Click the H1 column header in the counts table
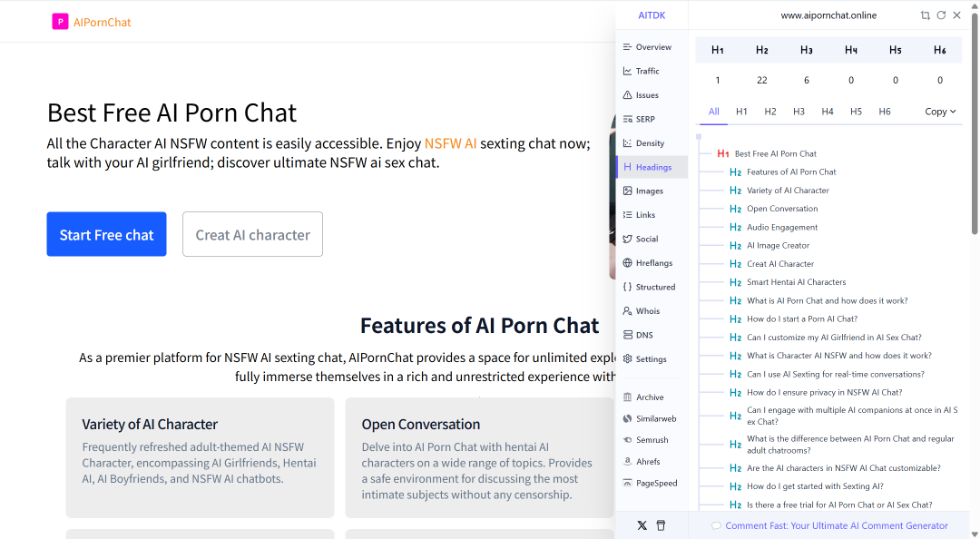This screenshot has width=980, height=539. pyautogui.click(x=718, y=50)
